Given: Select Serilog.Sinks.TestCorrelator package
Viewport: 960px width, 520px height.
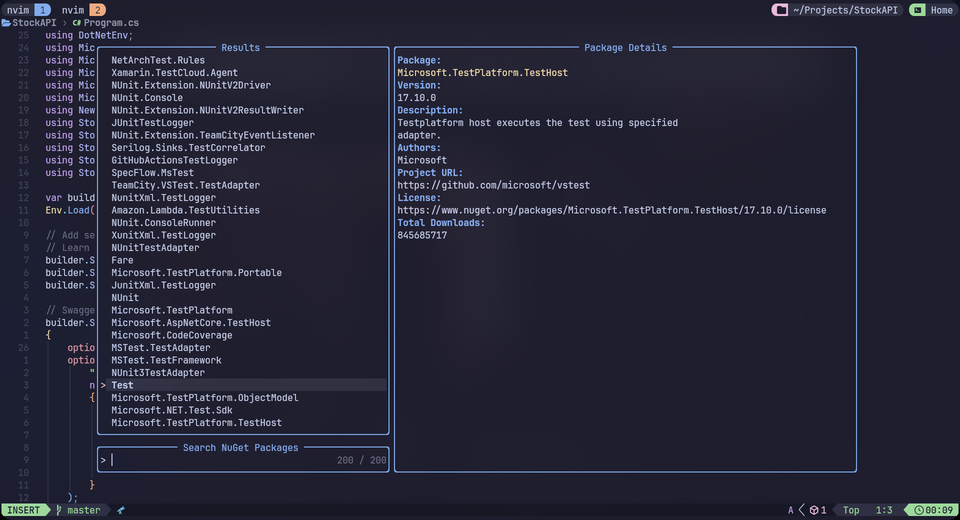Looking at the screenshot, I should [x=189, y=148].
